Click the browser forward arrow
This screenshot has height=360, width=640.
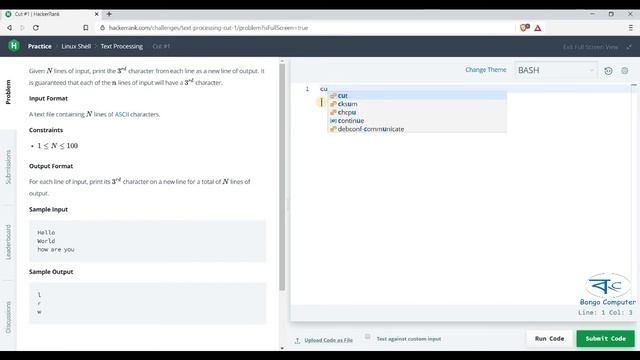22,28
